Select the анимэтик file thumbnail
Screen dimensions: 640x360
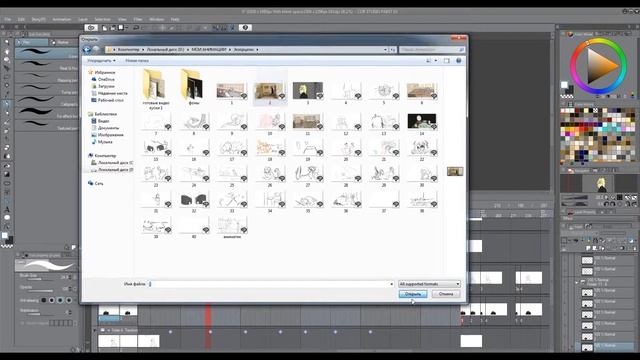pyautogui.click(x=231, y=227)
